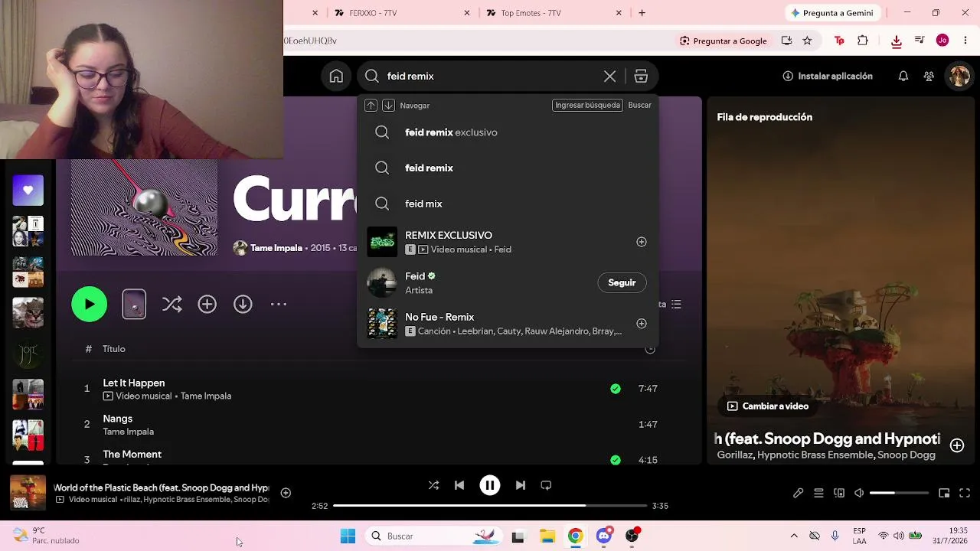980x551 pixels.
Task: Select suggestion 'feid remix exclusivo'
Action: tap(508, 132)
